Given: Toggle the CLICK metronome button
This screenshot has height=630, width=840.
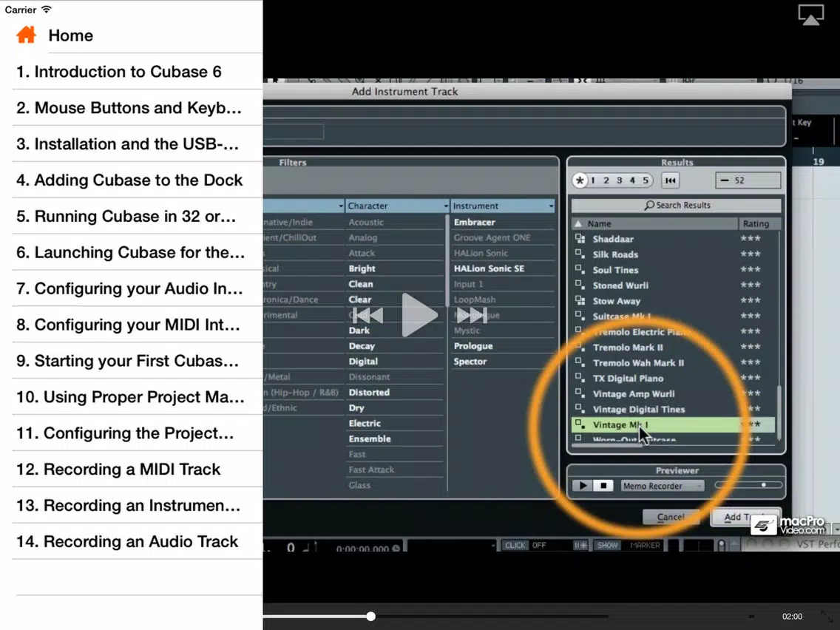Looking at the screenshot, I should [x=515, y=546].
